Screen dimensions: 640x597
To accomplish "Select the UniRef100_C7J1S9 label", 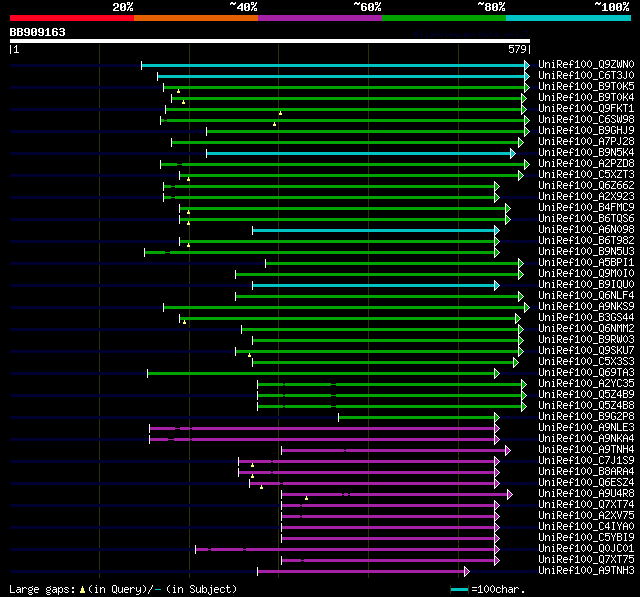I will [x=586, y=461].
